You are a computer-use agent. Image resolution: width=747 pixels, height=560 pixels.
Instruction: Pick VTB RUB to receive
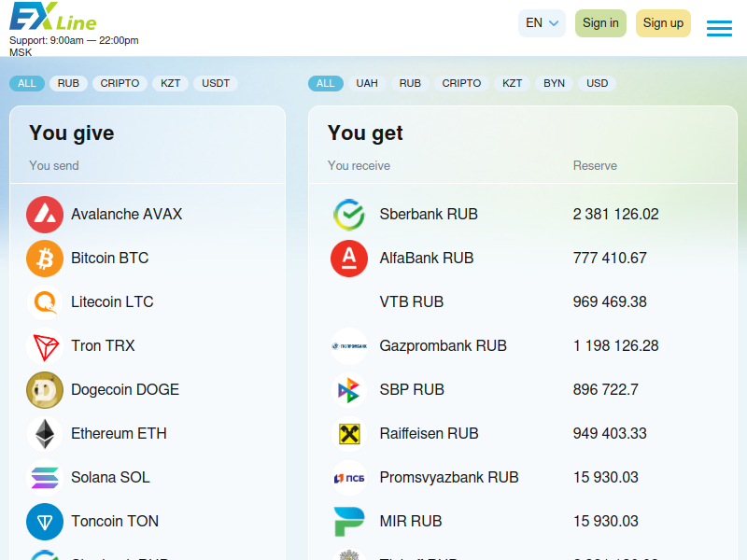(523, 302)
